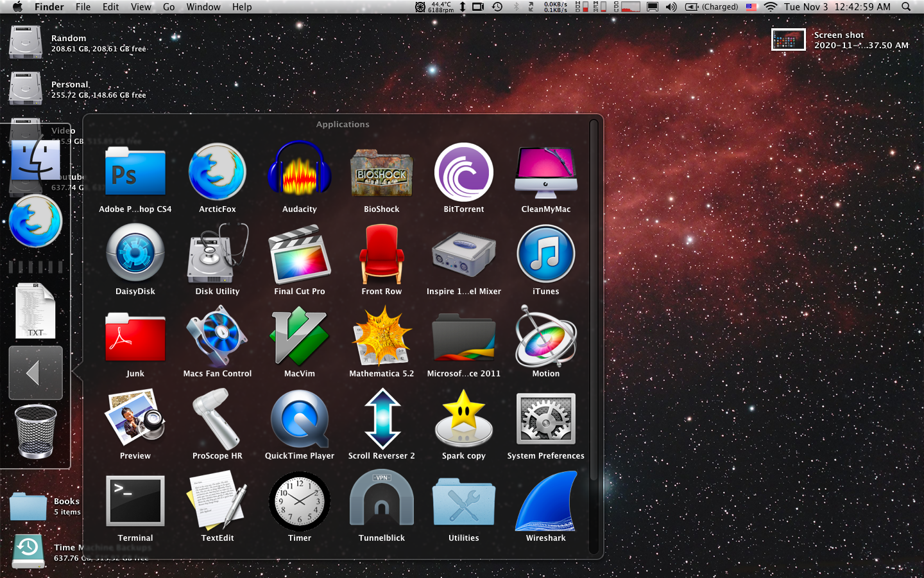The height and width of the screenshot is (578, 924).
Task: Launch iTunes
Action: (546, 254)
